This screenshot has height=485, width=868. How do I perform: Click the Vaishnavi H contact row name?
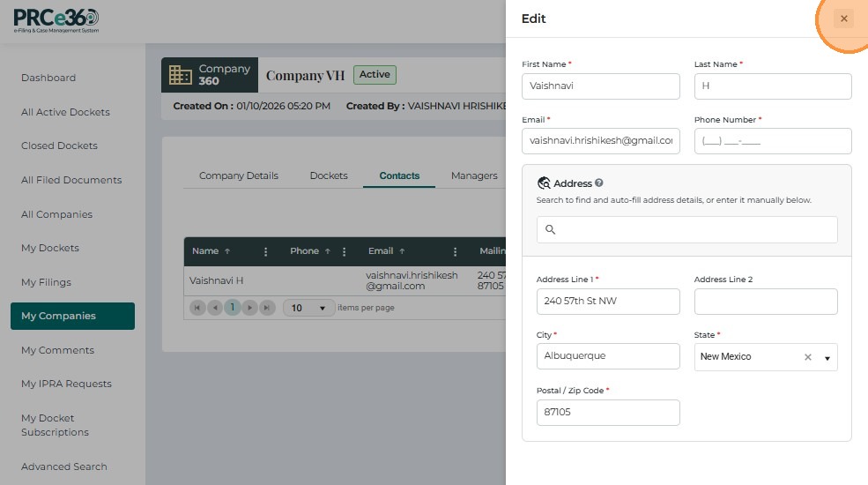[217, 280]
